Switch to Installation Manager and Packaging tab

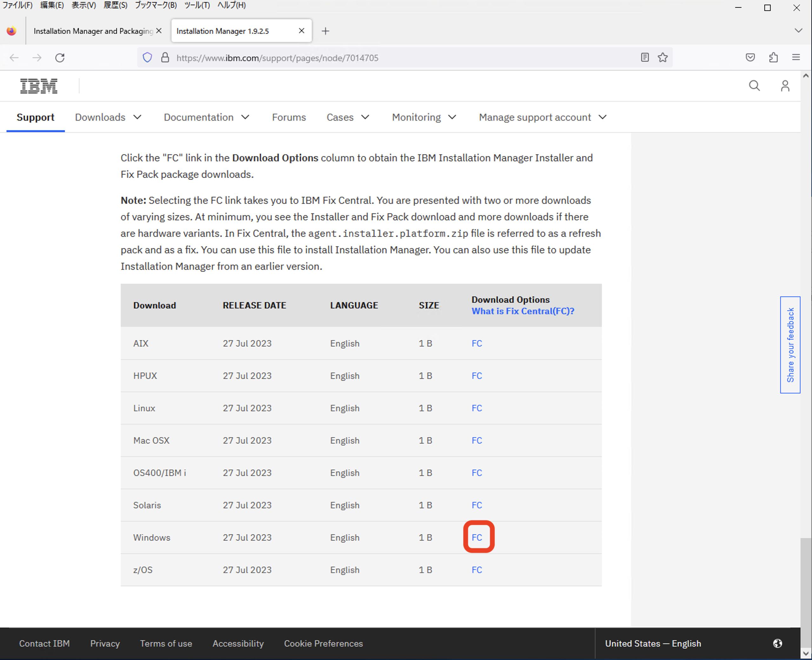tap(93, 31)
